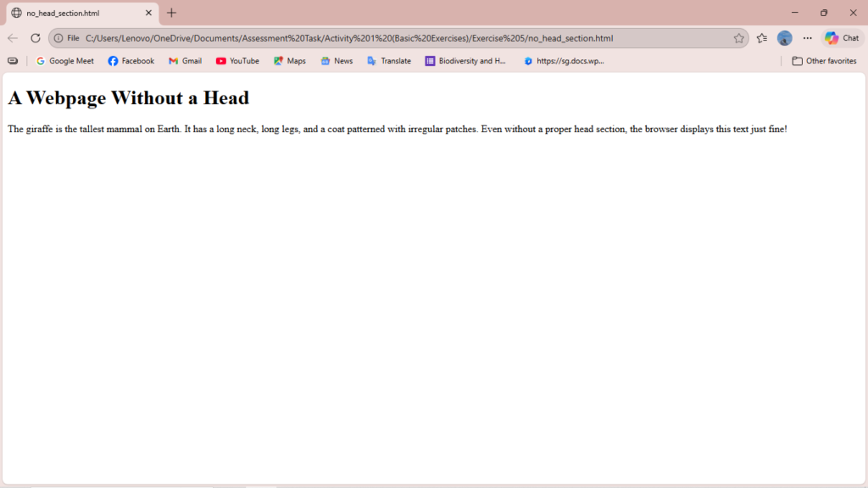Click the back navigation arrow

(x=13, y=38)
